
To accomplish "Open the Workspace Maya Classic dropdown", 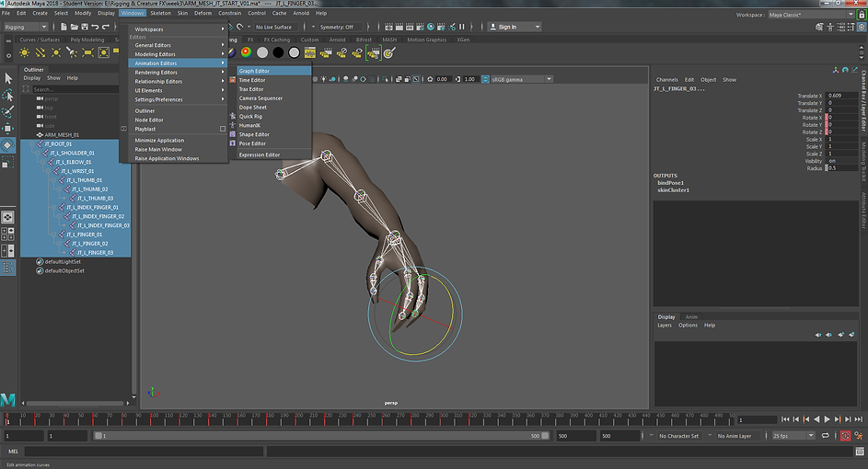I will (811, 15).
